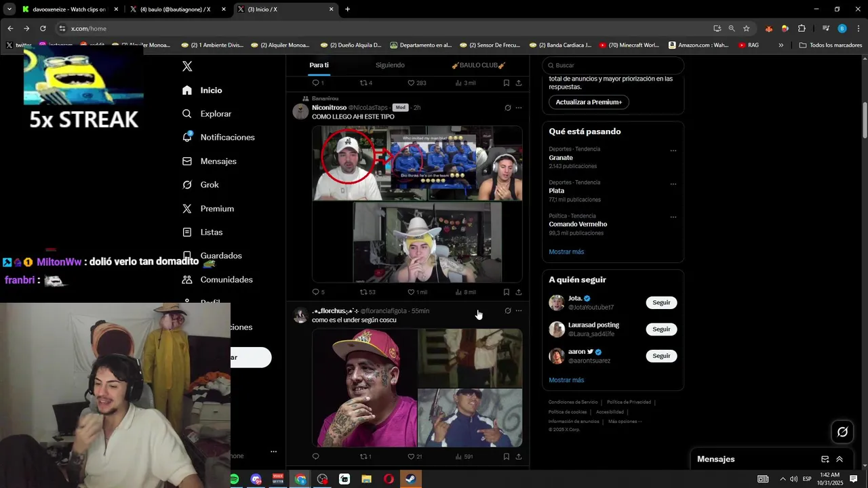868x488 pixels.
Task: Open more options for Plata trend
Action: click(x=673, y=184)
